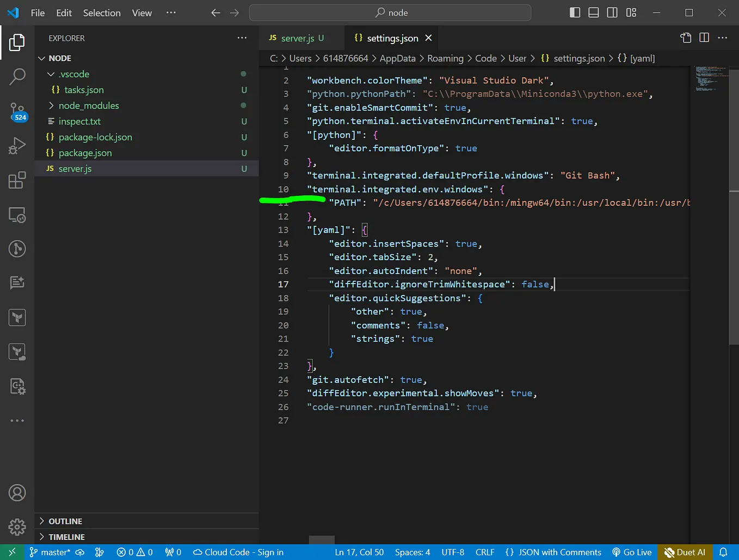Image resolution: width=739 pixels, height=560 pixels.
Task: Open the Manage gear settings icon
Action: [17, 526]
